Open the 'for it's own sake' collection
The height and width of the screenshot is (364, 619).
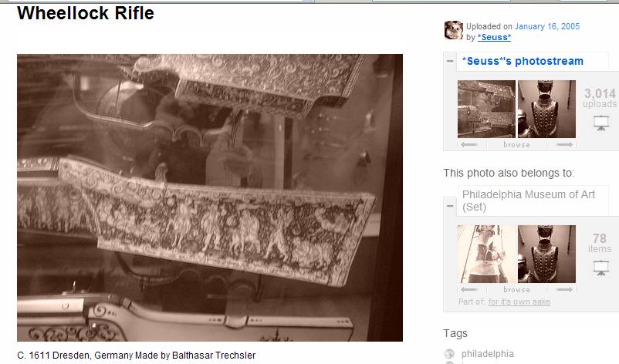pyautogui.click(x=519, y=302)
